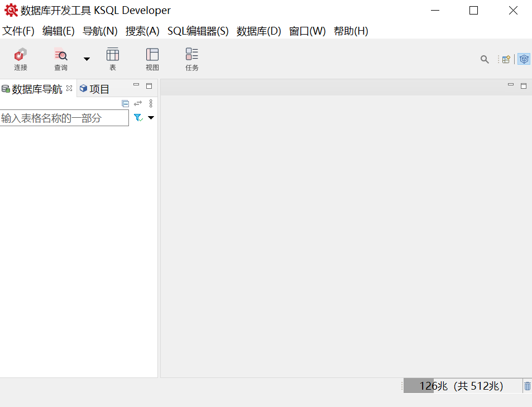Open the navigator filter dropdown menu
The width and height of the screenshot is (532, 407).
[x=150, y=118]
